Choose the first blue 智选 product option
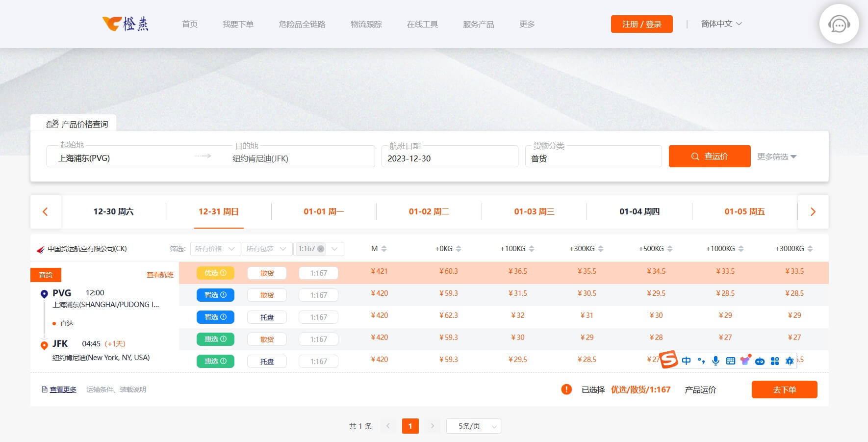868x442 pixels. click(215, 295)
